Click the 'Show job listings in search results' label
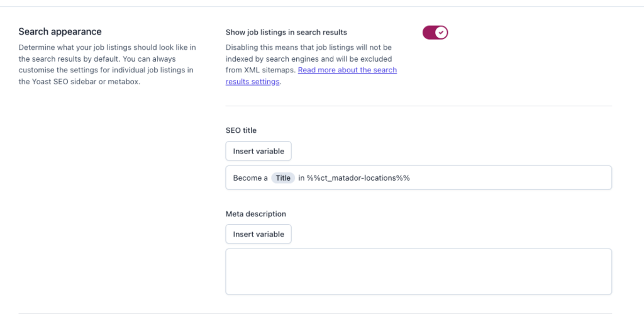This screenshot has width=644, height=314. (x=286, y=32)
